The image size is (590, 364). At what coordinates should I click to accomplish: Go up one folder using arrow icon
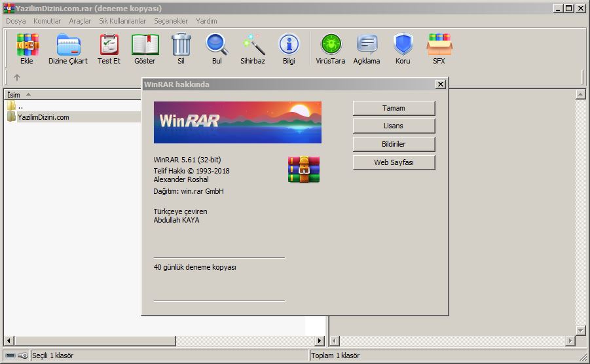point(17,77)
